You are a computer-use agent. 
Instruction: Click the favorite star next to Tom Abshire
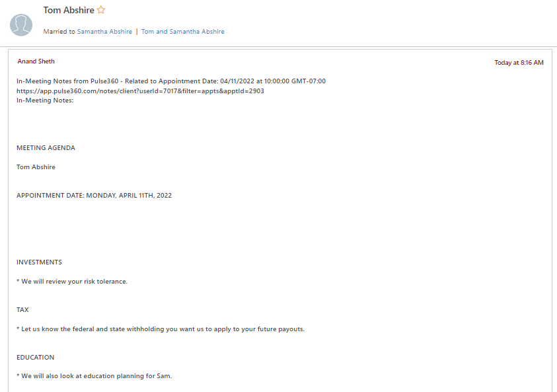click(x=101, y=10)
